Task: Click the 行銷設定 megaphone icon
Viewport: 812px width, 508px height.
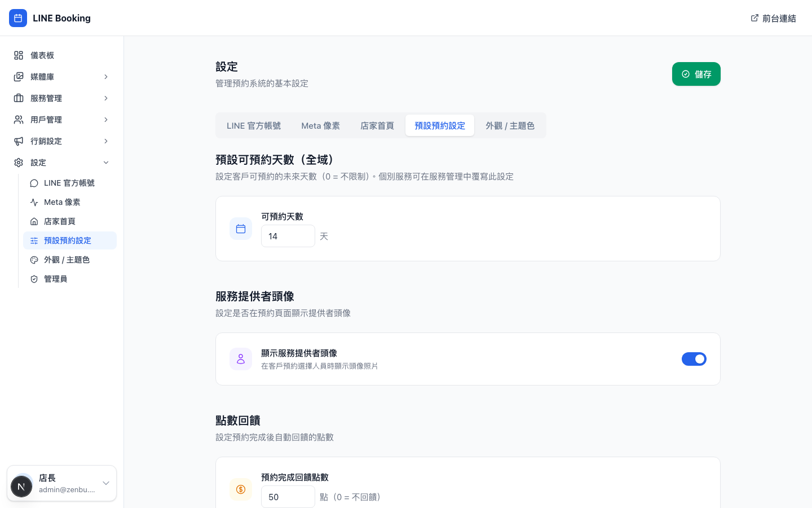Action: [x=18, y=141]
